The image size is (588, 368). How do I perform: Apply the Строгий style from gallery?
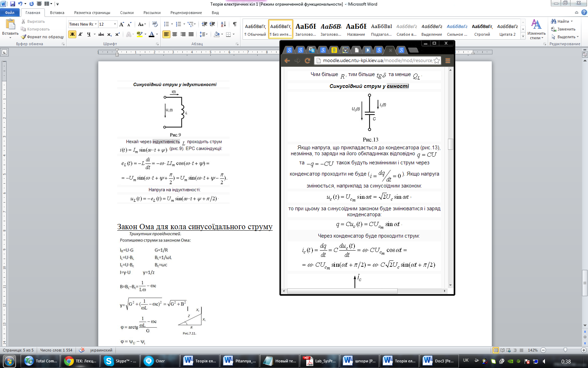coord(482,29)
